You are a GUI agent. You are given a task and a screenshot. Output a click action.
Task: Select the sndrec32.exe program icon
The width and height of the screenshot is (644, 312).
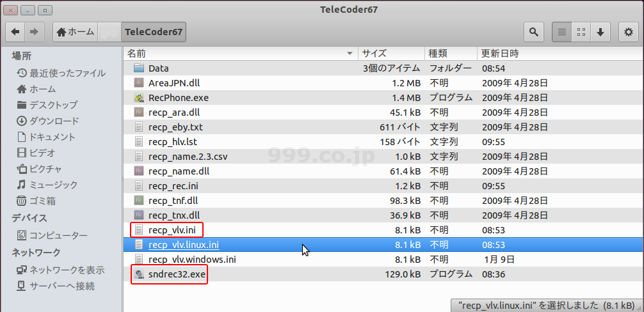(139, 274)
